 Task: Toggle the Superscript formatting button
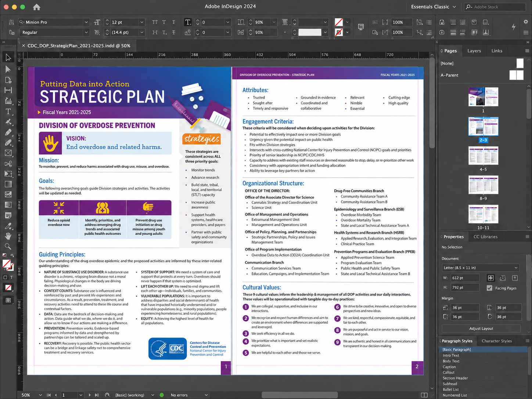click(x=164, y=22)
